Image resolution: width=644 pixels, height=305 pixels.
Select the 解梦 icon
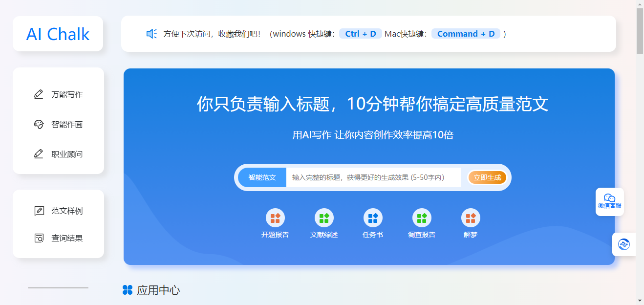[471, 218]
